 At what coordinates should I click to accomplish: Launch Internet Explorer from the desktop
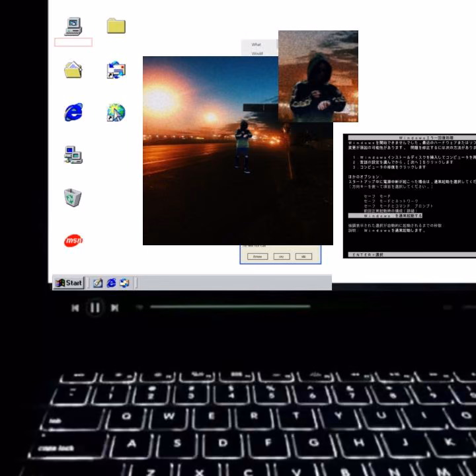[x=73, y=112]
